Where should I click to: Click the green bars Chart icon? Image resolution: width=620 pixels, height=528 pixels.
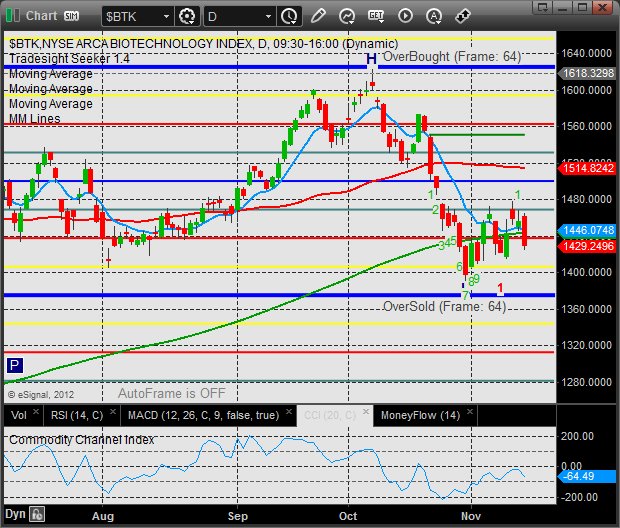[13, 16]
